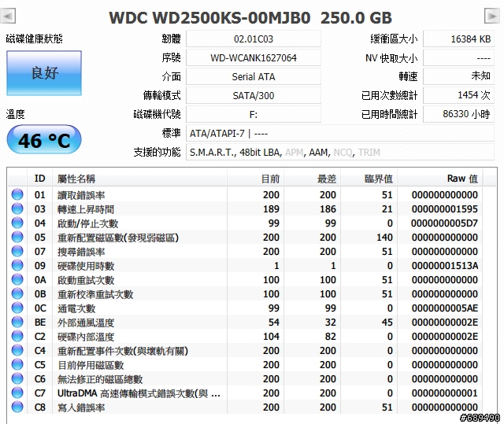The image size is (504, 424).
Task: Click the 屬性名稱 column header
Action: [x=139, y=179]
